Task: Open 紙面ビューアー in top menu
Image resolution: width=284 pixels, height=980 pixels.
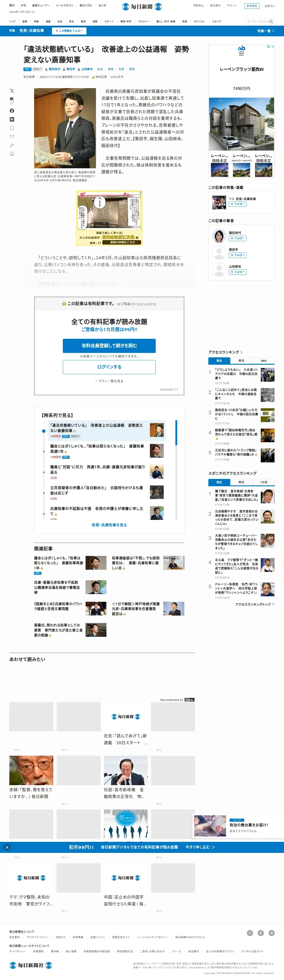Action: coord(41,6)
